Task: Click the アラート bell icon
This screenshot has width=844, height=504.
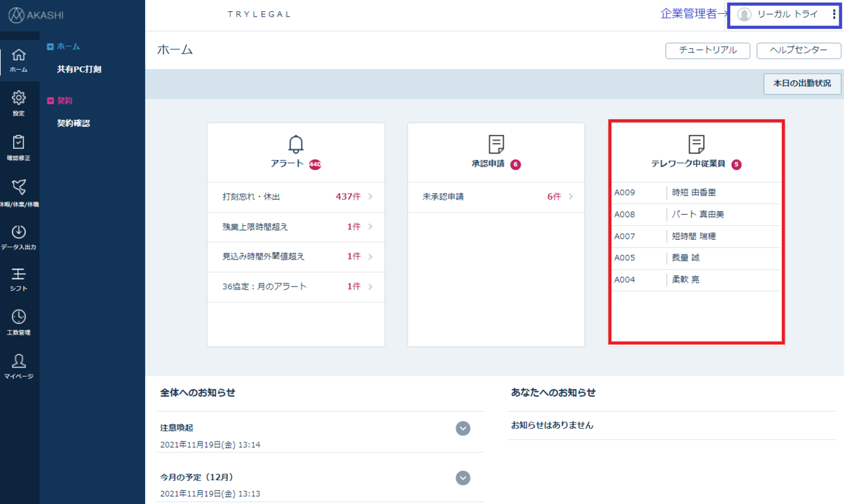Action: tap(296, 144)
